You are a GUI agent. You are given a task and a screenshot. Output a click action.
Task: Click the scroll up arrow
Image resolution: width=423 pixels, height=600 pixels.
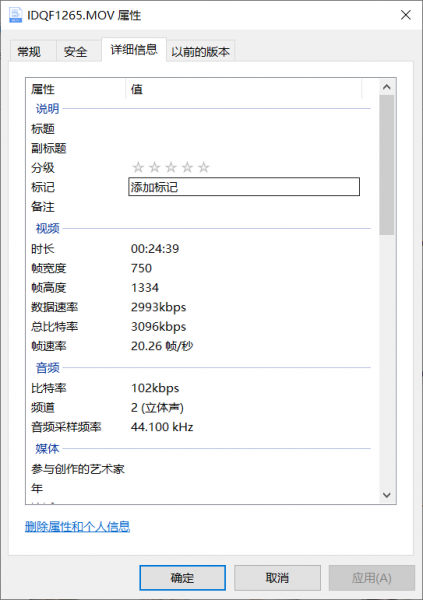[x=387, y=87]
